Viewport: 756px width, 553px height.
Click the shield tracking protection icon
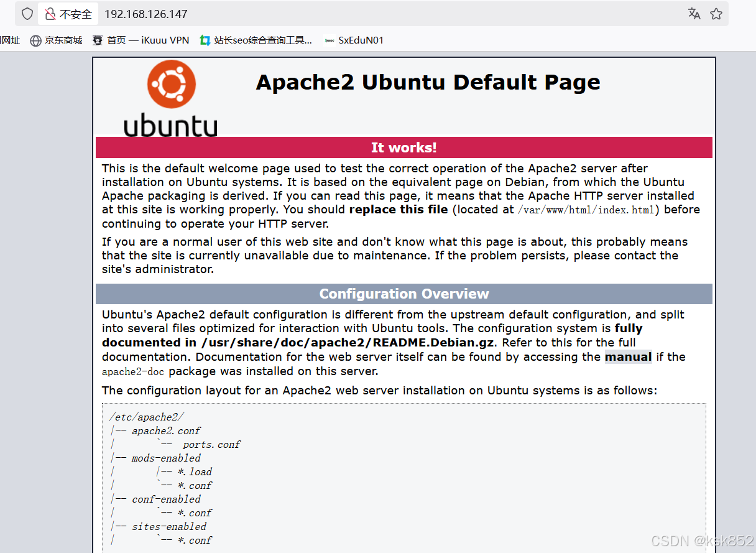coord(27,14)
